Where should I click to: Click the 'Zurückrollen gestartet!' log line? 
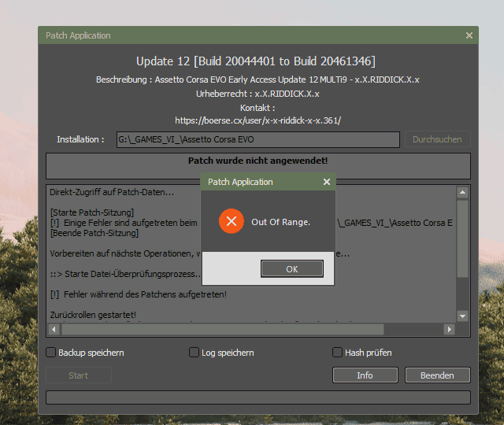click(93, 315)
